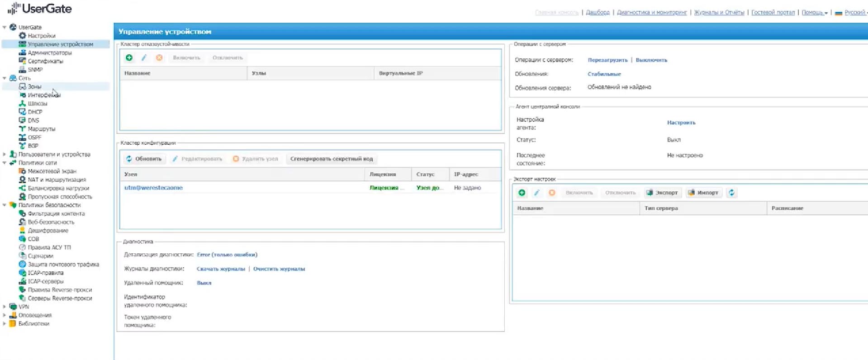
Task: Open ICAP-правила in the sidebar
Action: pyautogui.click(x=46, y=273)
